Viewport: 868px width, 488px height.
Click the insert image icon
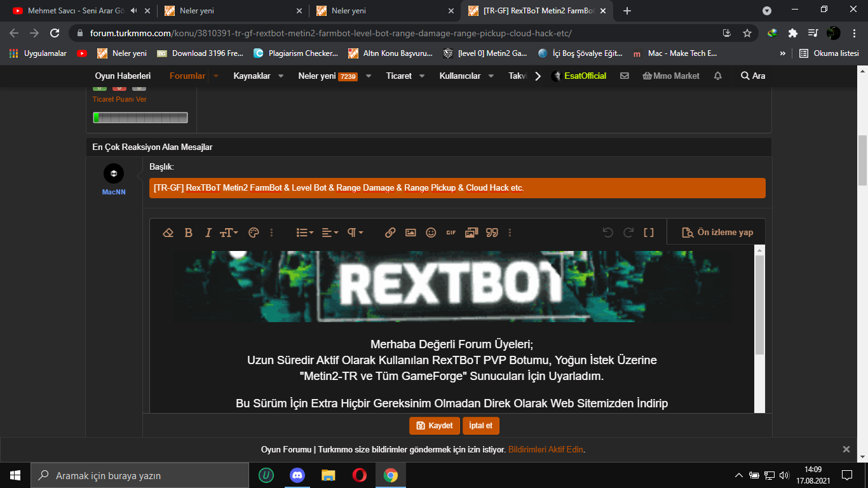(x=410, y=233)
